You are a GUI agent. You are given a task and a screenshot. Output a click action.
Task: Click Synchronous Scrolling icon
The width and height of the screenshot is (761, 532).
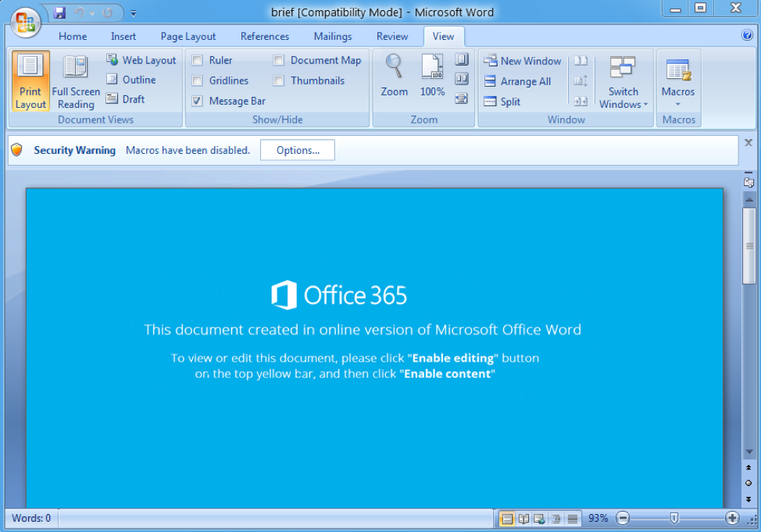tap(581, 81)
